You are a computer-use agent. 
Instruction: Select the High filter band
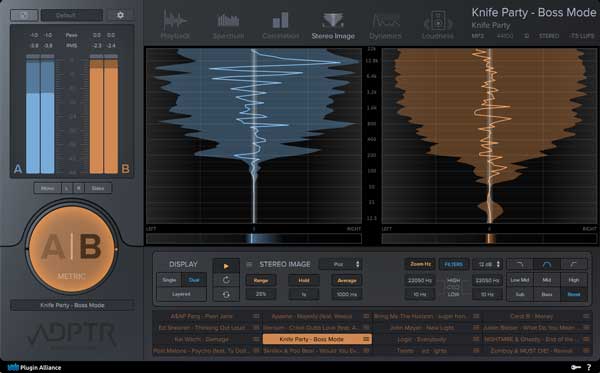574,280
